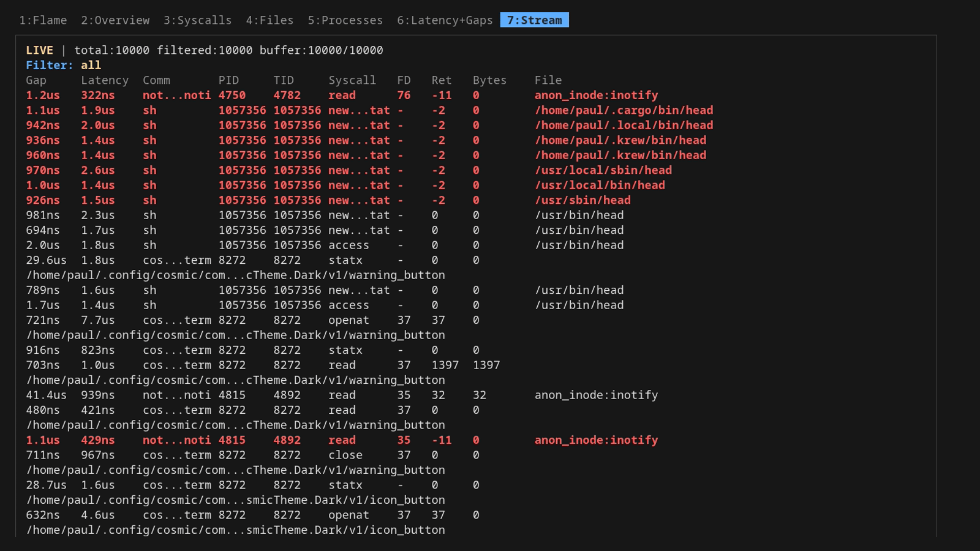The height and width of the screenshot is (551, 980).
Task: Click the 2.3us latency value
Action: [x=98, y=215]
